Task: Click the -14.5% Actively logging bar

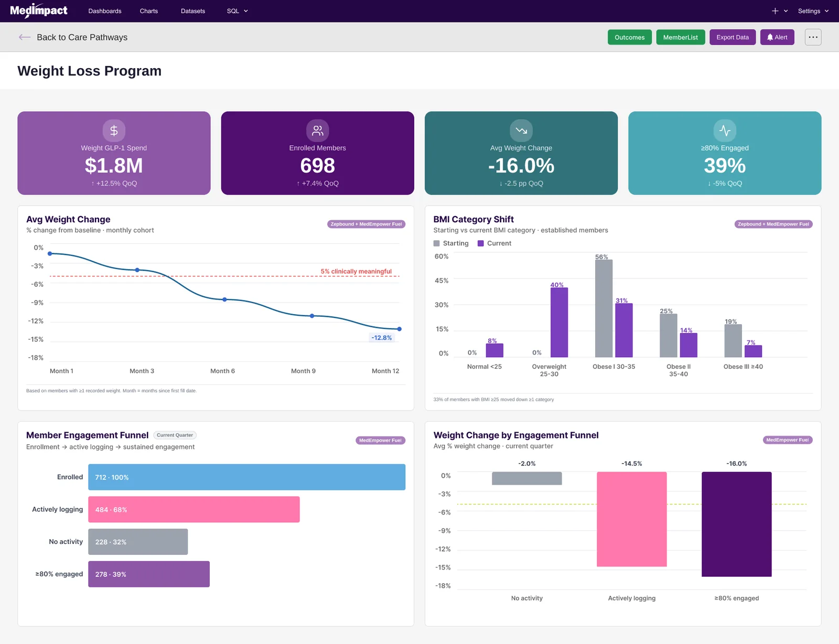Action: [x=632, y=519]
